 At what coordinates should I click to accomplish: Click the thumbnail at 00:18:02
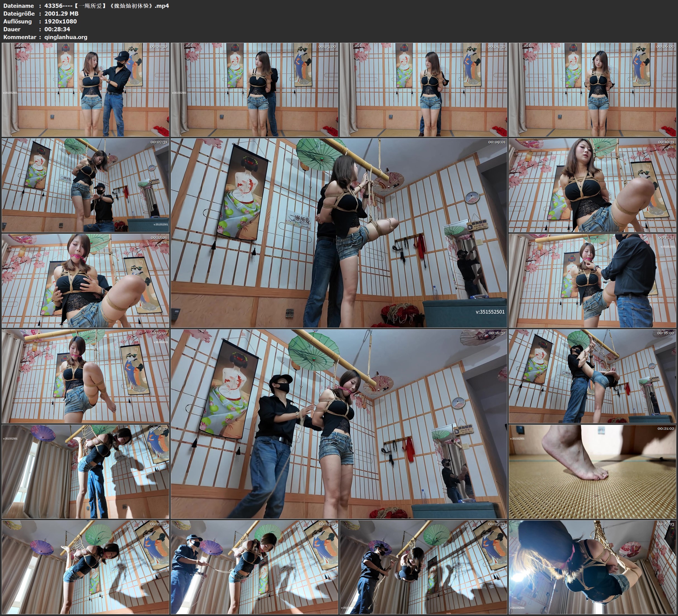(x=593, y=376)
